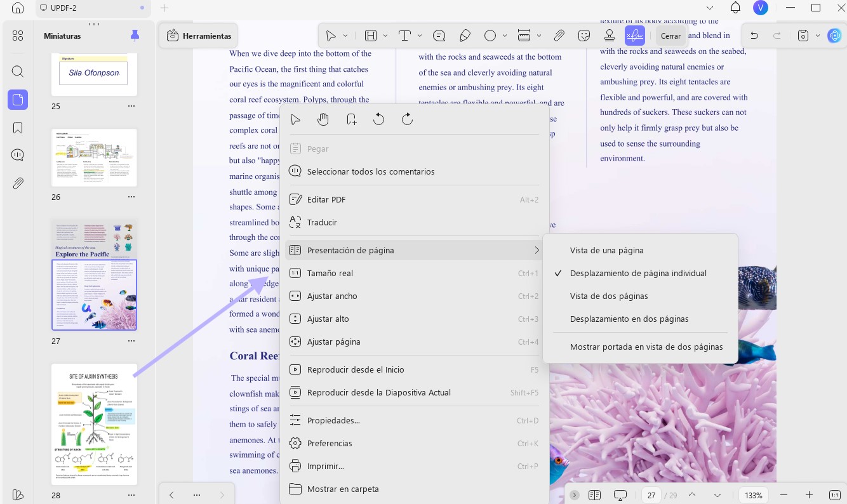Select the stamp tool in toolbar
The height and width of the screenshot is (504, 847).
click(x=609, y=36)
